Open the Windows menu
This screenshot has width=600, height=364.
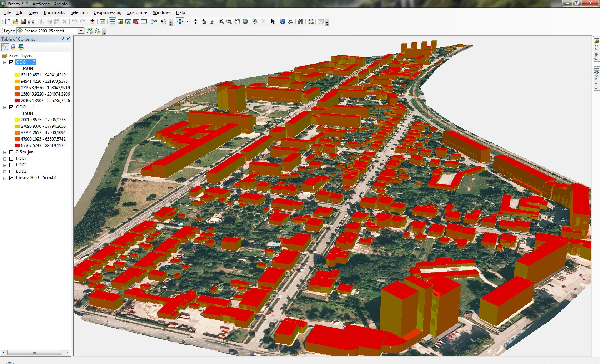[161, 12]
